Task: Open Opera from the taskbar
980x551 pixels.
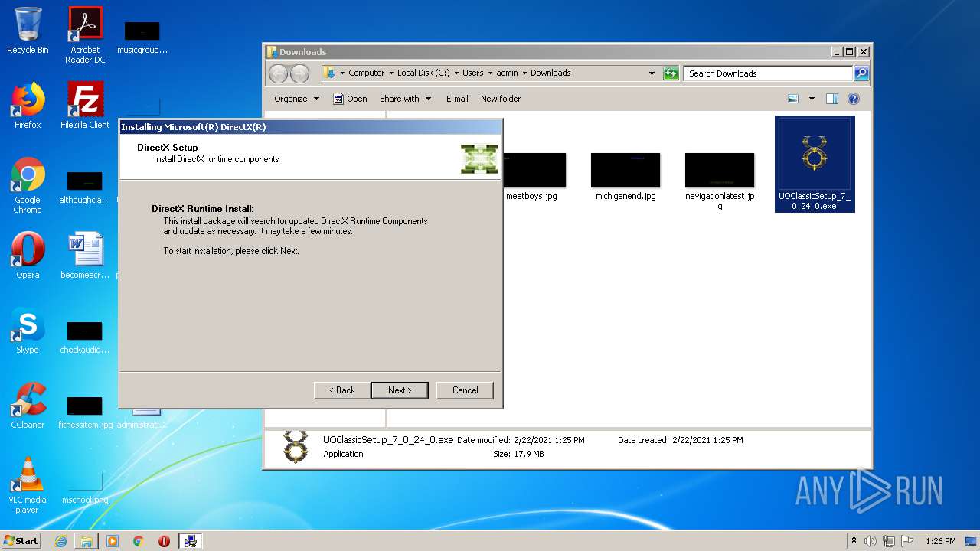Action: pos(164,541)
